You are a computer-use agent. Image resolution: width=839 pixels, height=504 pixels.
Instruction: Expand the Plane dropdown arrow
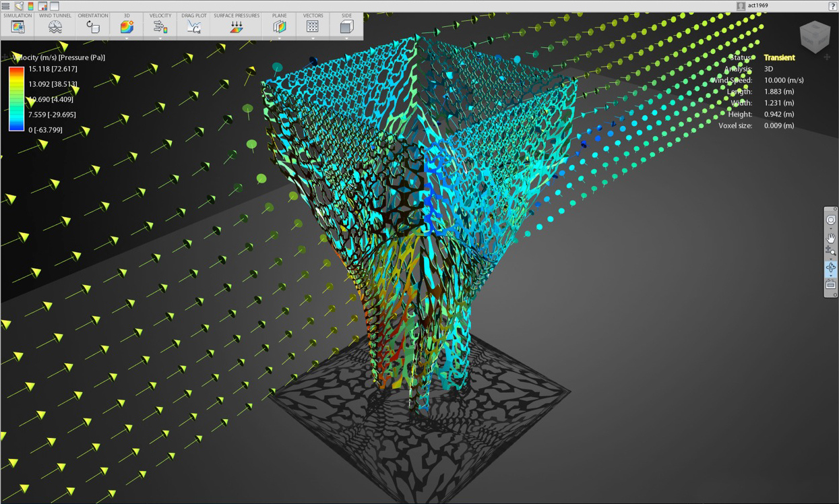tap(280, 38)
